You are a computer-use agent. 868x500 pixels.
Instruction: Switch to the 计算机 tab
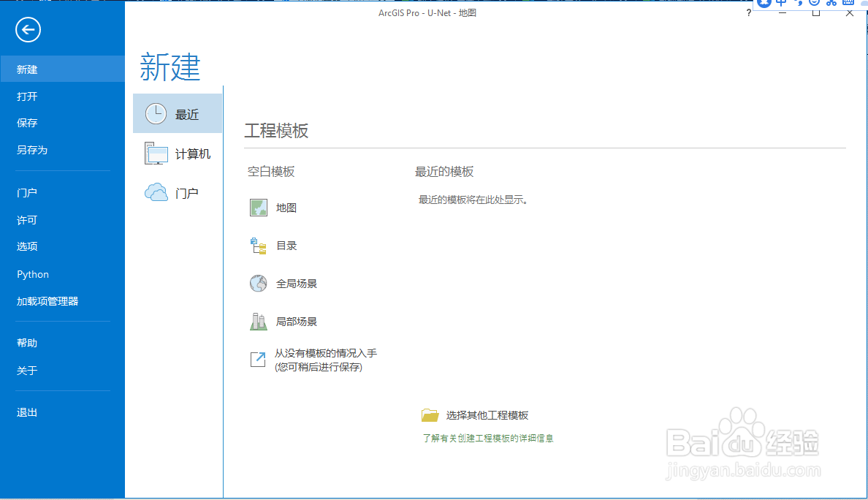[178, 154]
